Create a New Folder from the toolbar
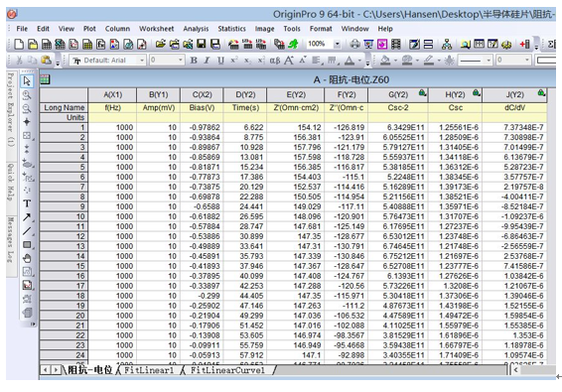The image size is (562, 392). point(33,44)
